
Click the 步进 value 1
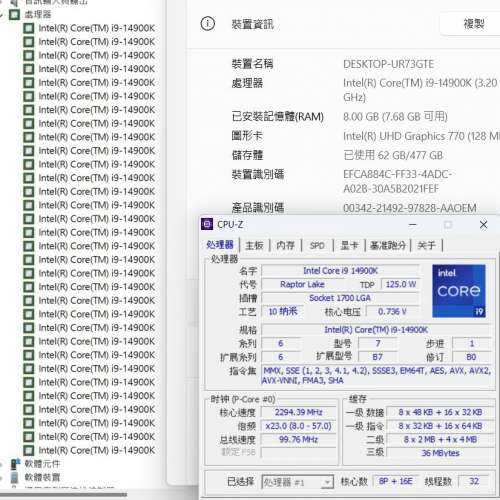(x=471, y=343)
